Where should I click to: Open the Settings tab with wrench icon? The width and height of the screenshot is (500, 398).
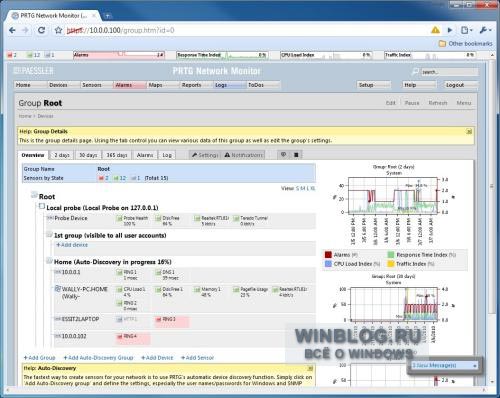click(x=205, y=155)
